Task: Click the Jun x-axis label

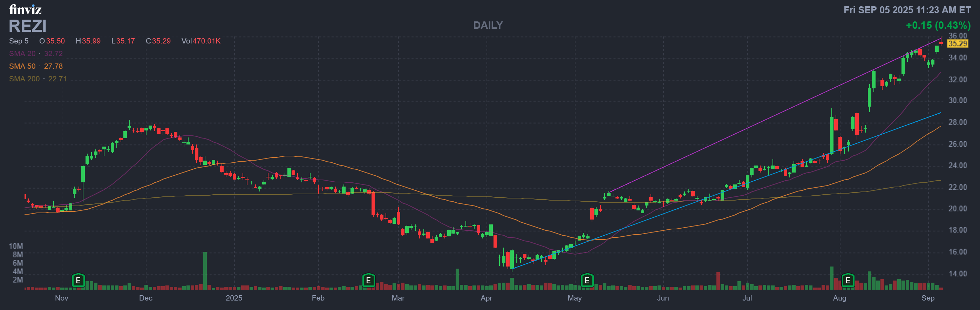Action: click(x=663, y=298)
